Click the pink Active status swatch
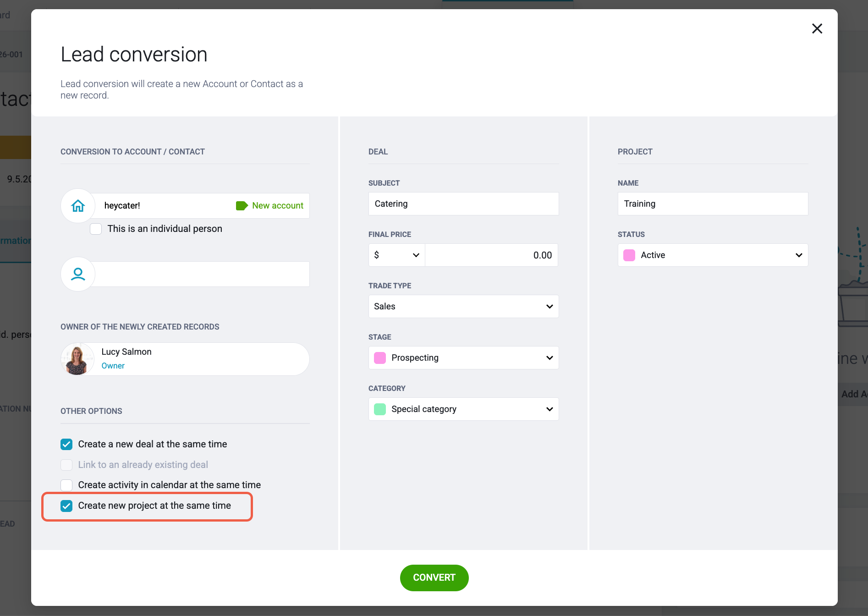868x616 pixels. coord(629,255)
